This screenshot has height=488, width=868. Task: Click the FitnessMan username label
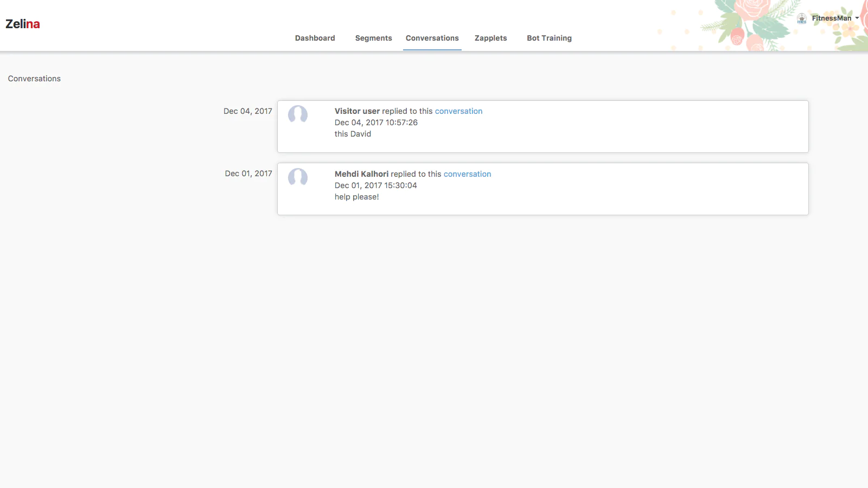[x=831, y=18]
